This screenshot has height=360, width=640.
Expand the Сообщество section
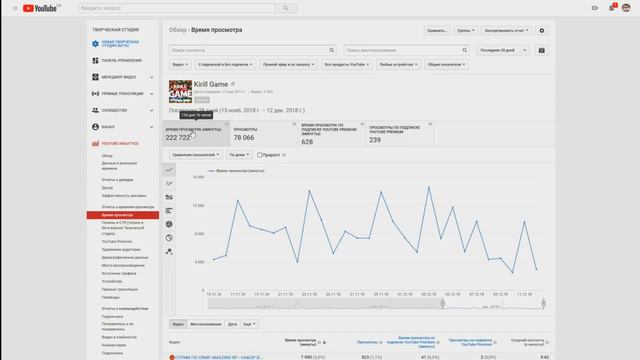click(x=151, y=111)
